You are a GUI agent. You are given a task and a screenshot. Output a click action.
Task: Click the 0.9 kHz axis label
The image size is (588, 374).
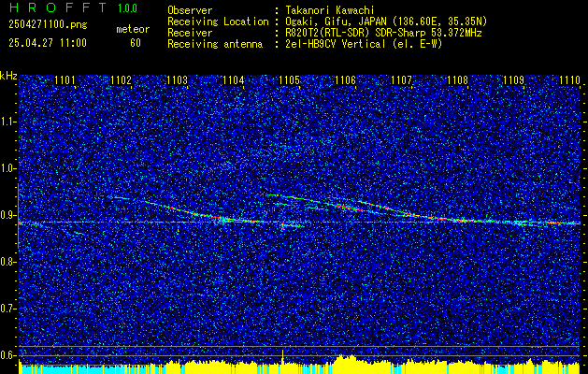[x=7, y=215]
